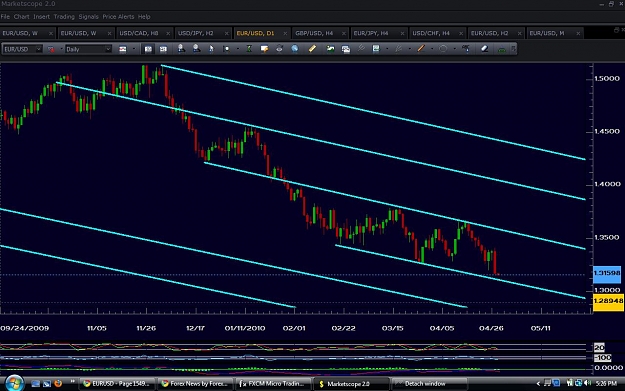Viewport: 625px width, 391px height.
Task: Click the green hourglass toolbar icon
Action: (x=249, y=49)
